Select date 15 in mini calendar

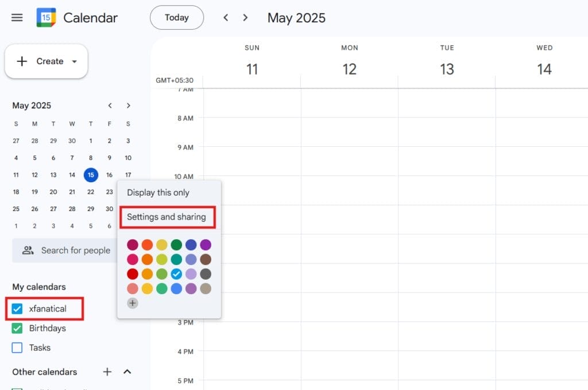click(91, 175)
